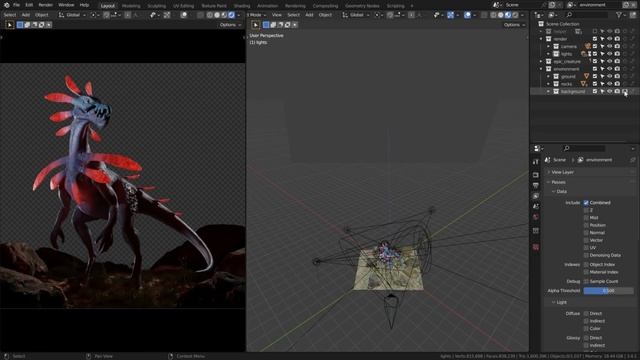This screenshot has height=360, width=640.
Task: Select the tweak tool in right viewport
Action: tap(256, 25)
